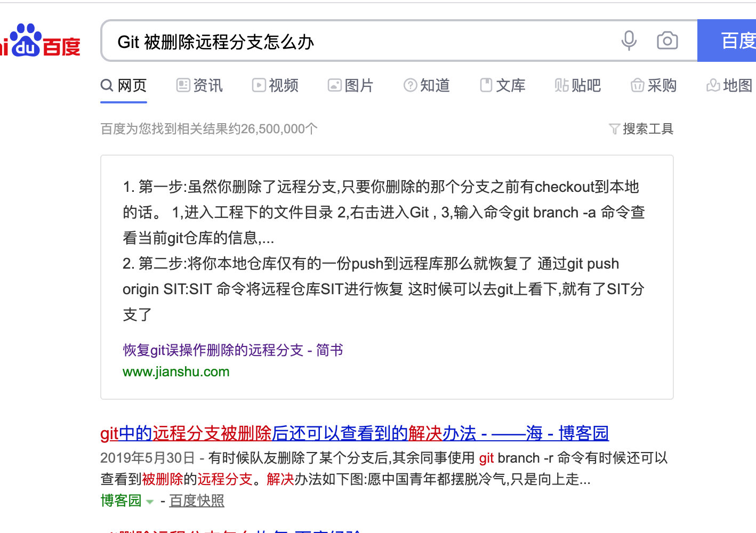Click the blue 百度 search button
The image size is (756, 533).
727,41
